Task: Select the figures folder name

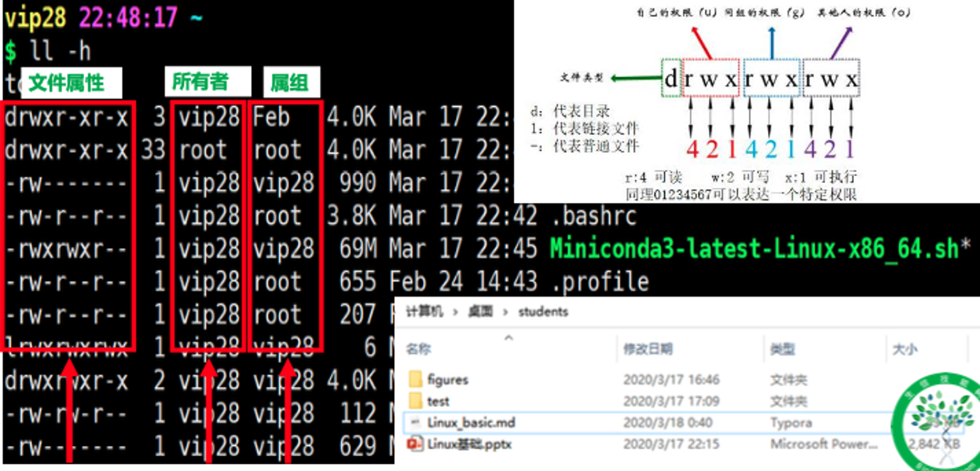Action: [448, 379]
